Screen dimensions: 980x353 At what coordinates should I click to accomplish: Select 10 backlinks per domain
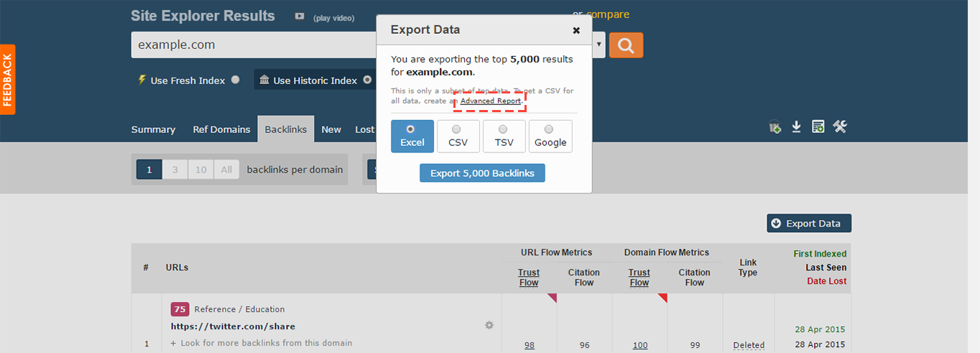pyautogui.click(x=200, y=170)
